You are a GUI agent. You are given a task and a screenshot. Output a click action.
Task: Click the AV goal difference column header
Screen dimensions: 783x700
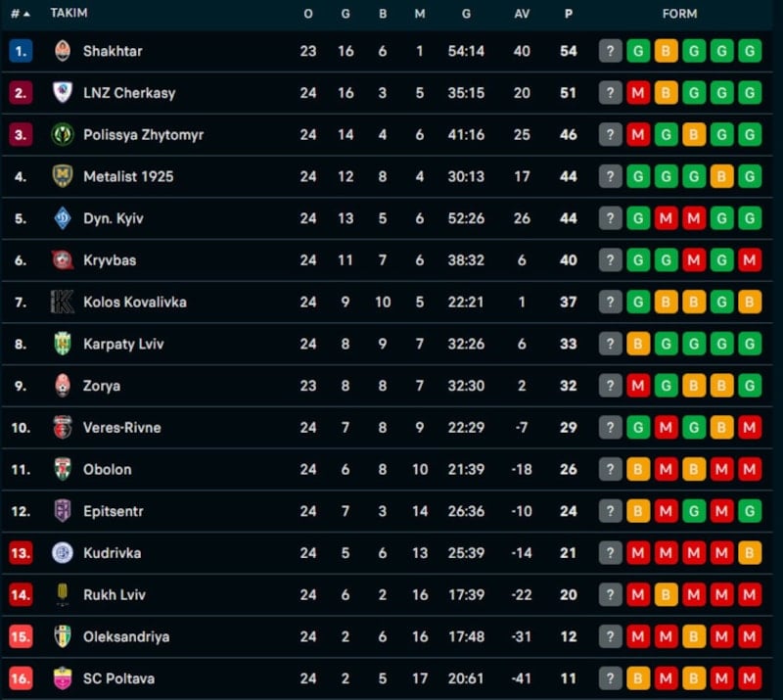point(522,14)
